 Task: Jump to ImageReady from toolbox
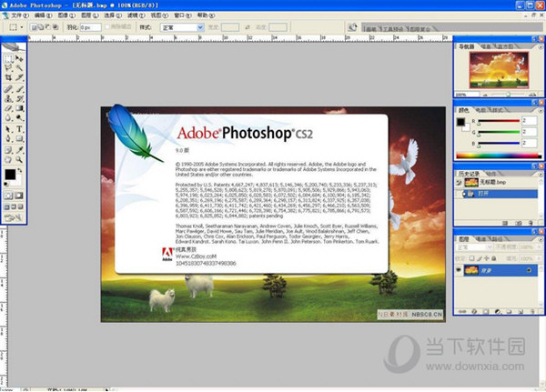(14, 218)
